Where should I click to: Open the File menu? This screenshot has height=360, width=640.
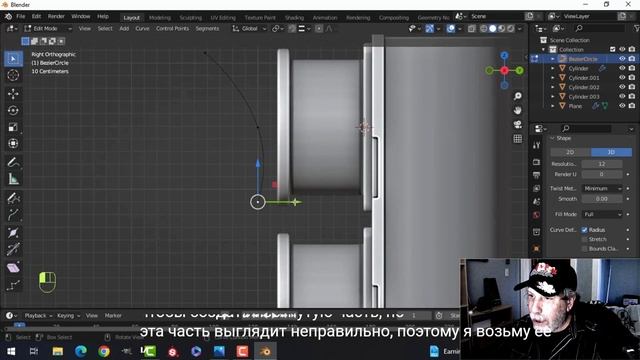click(21, 16)
